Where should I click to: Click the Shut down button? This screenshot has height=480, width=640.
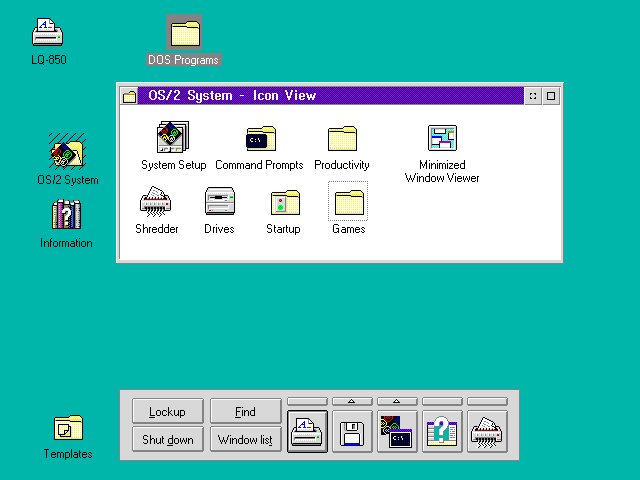coord(167,439)
